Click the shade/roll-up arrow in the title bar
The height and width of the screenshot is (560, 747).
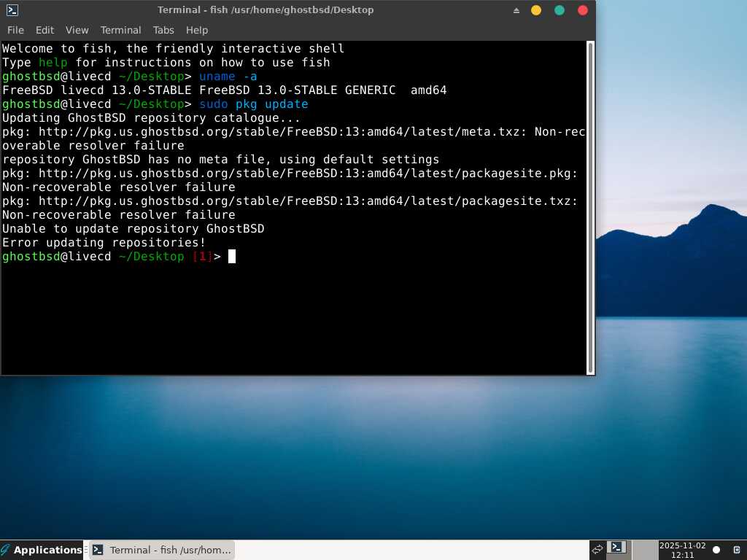tap(516, 10)
